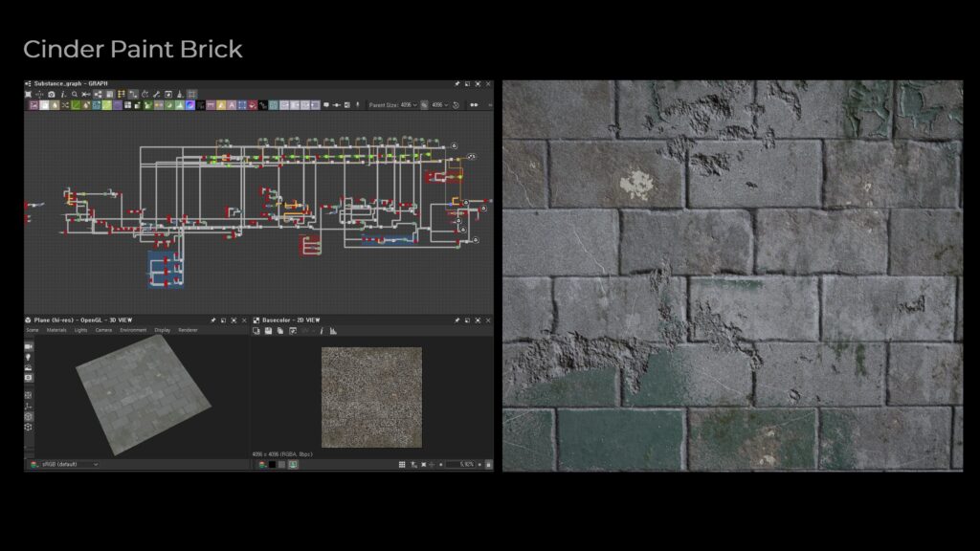Add a comment from the Graph node toolbar
Screen dimensions: 980x551
click(326, 105)
